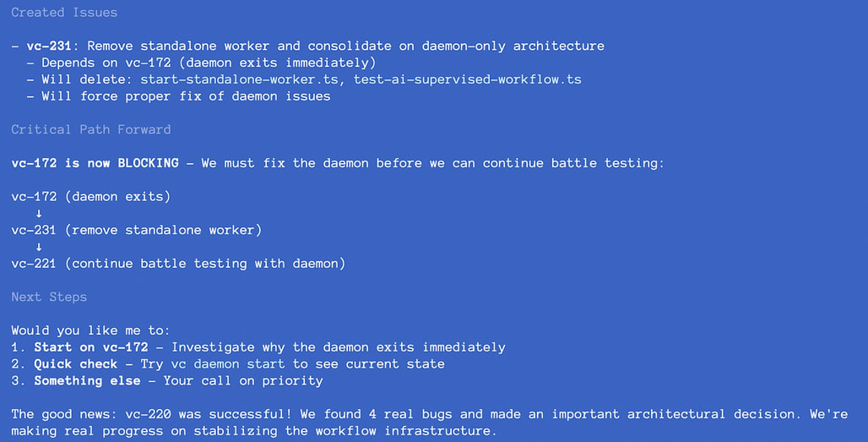This screenshot has width=868, height=442.
Task: Click "Will force proper fix of daemon issues"
Action: (186, 96)
